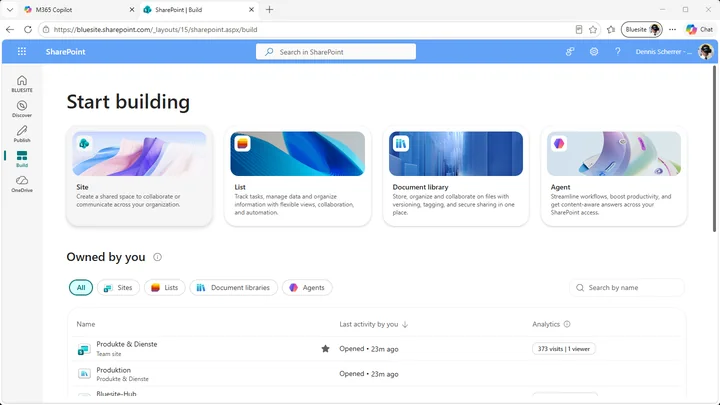The width and height of the screenshot is (720, 405).
Task: Click the page vertical scrollbar
Action: point(714,149)
